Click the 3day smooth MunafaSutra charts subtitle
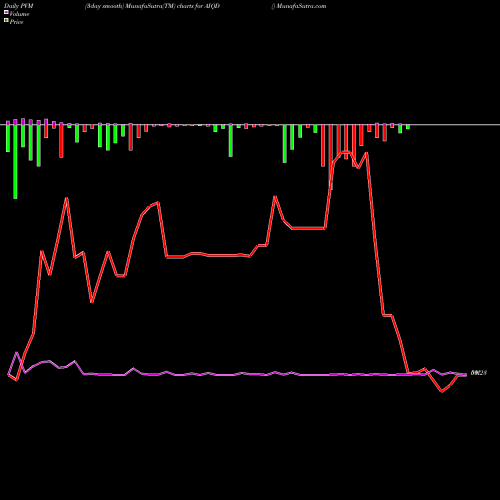This screenshot has height=500, width=500. click(x=152, y=6)
